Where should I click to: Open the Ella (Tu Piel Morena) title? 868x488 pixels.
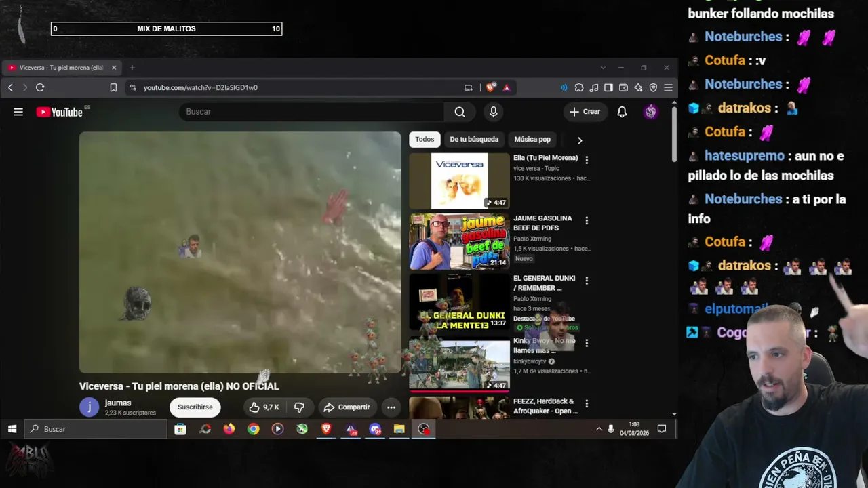pyautogui.click(x=546, y=158)
